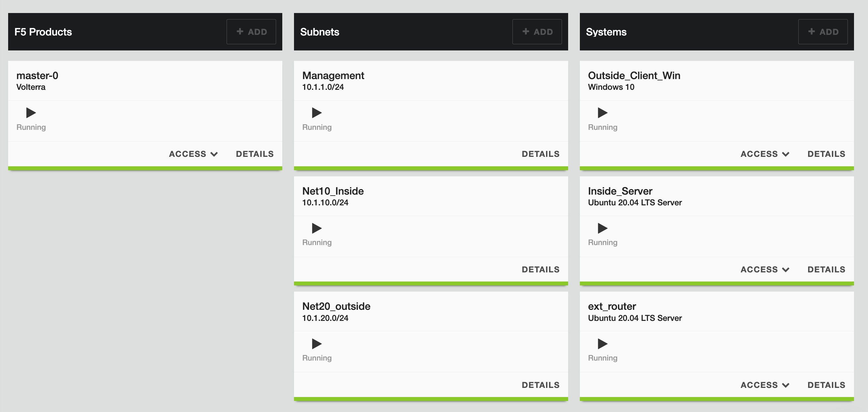Click the Management subnet Running play icon

pyautogui.click(x=316, y=113)
